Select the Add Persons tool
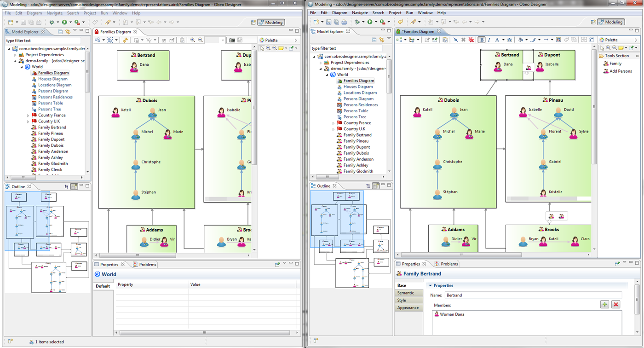Viewport: 644px width, 348px height. pyautogui.click(x=619, y=71)
